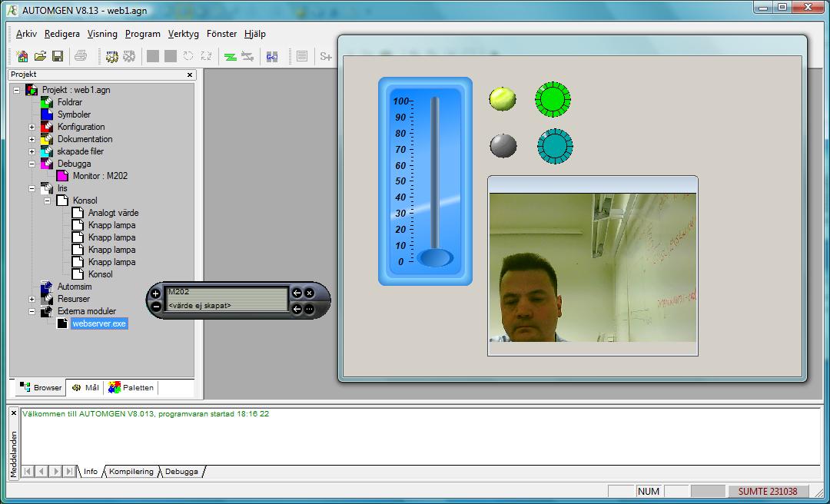Click the thermometer track near 50

click(x=434, y=181)
